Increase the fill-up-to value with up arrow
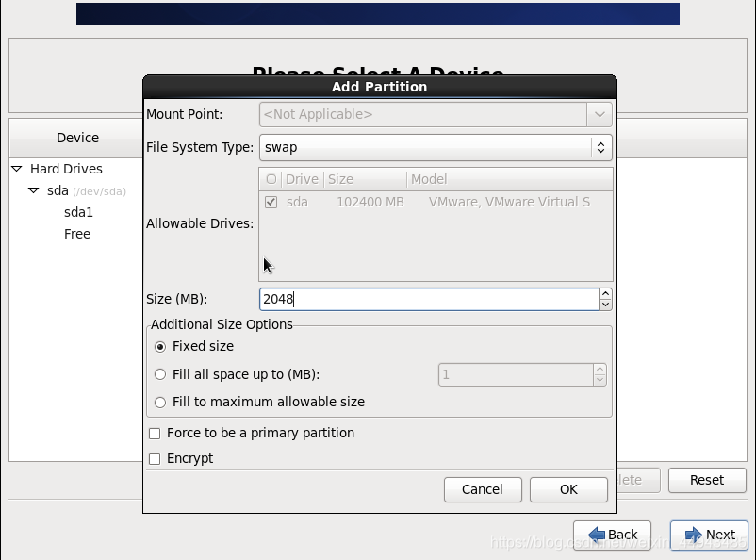756x560 pixels. coord(600,370)
